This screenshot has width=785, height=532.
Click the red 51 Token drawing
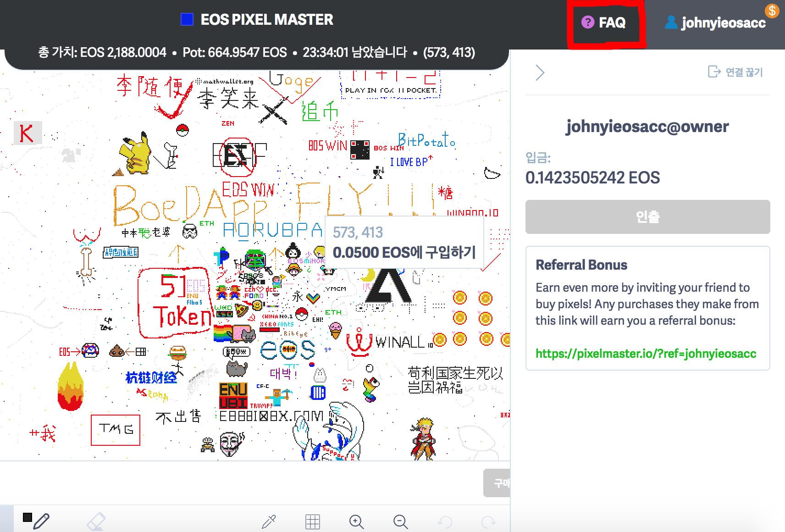point(175,302)
